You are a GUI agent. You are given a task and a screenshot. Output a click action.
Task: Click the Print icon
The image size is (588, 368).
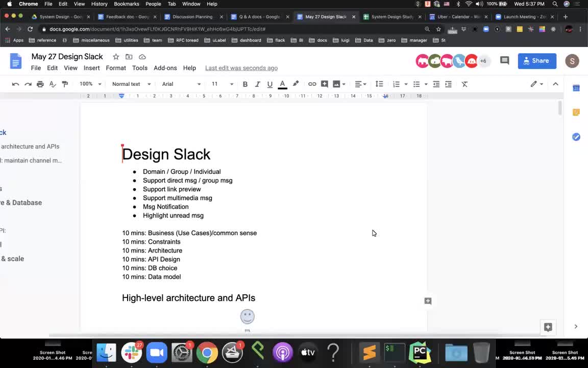pyautogui.click(x=40, y=84)
